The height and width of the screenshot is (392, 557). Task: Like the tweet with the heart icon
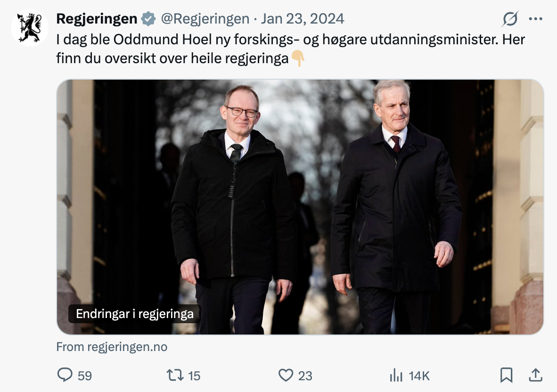tap(286, 375)
